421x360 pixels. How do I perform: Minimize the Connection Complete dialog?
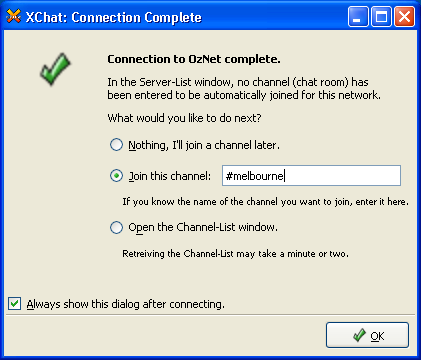pyautogui.click(x=358, y=16)
